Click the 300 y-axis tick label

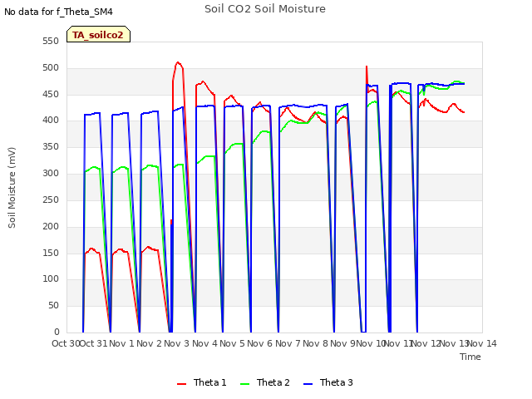point(51,174)
